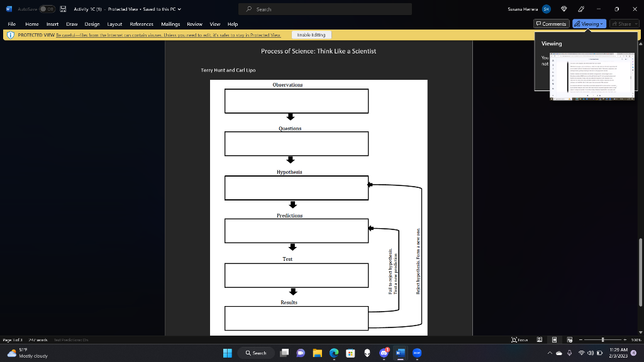Image resolution: width=644 pixels, height=362 pixels.
Task: Click the zoom out minus button
Action: click(x=580, y=340)
